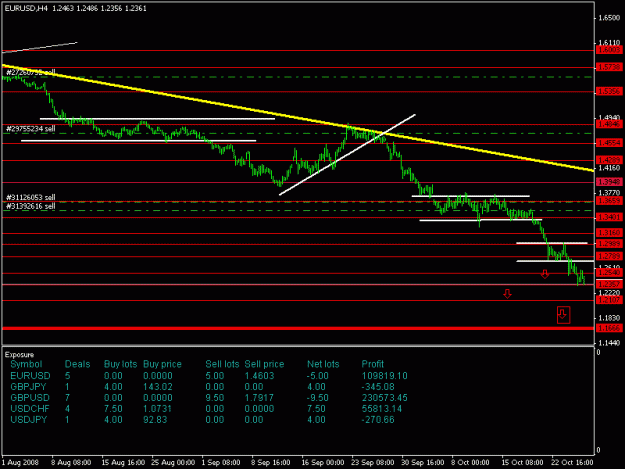Click the 1.1866 red price label
Screen dimensions: 625x469
pyautogui.click(x=609, y=328)
